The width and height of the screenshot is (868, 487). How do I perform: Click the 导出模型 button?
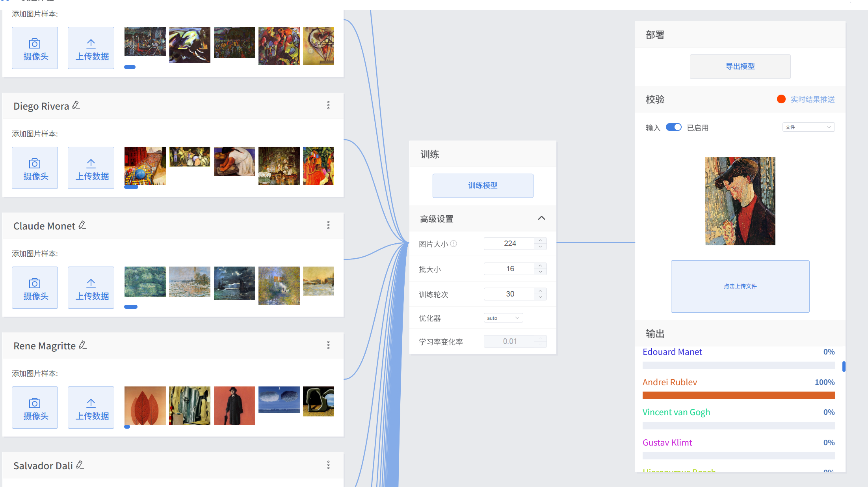740,66
